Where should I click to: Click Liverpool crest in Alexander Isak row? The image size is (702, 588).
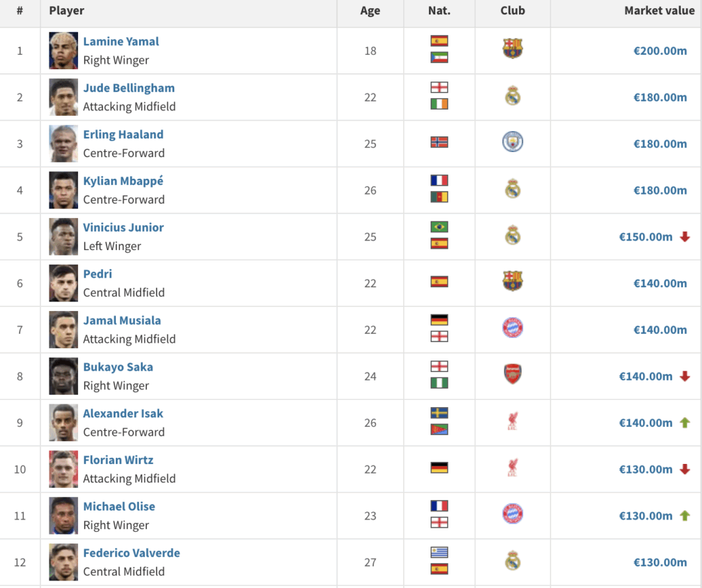click(512, 421)
